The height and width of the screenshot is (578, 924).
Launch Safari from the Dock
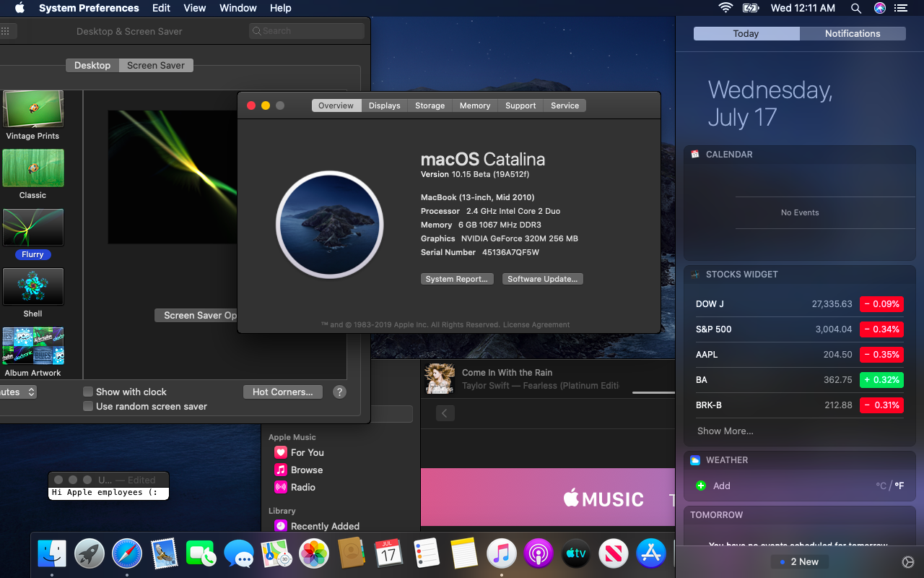(x=127, y=554)
